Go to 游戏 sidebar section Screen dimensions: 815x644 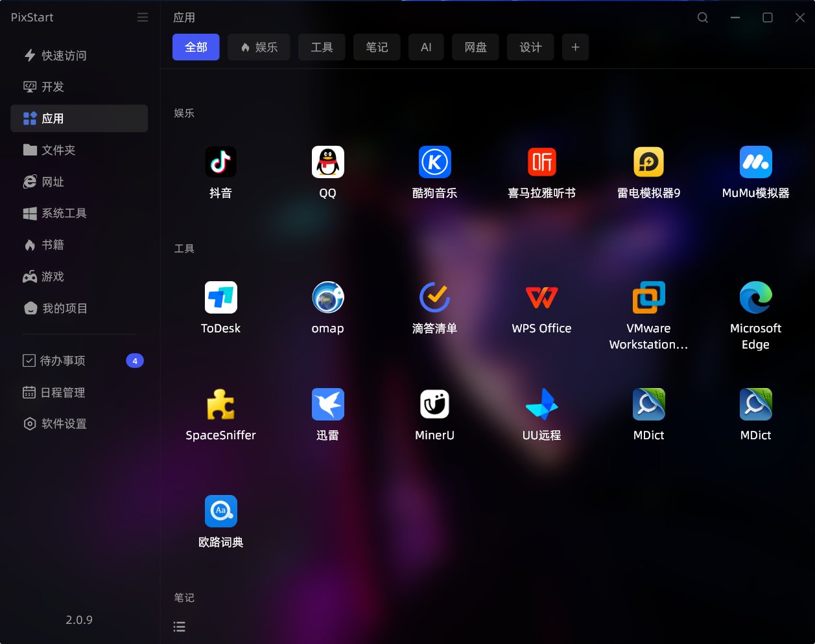point(79,277)
